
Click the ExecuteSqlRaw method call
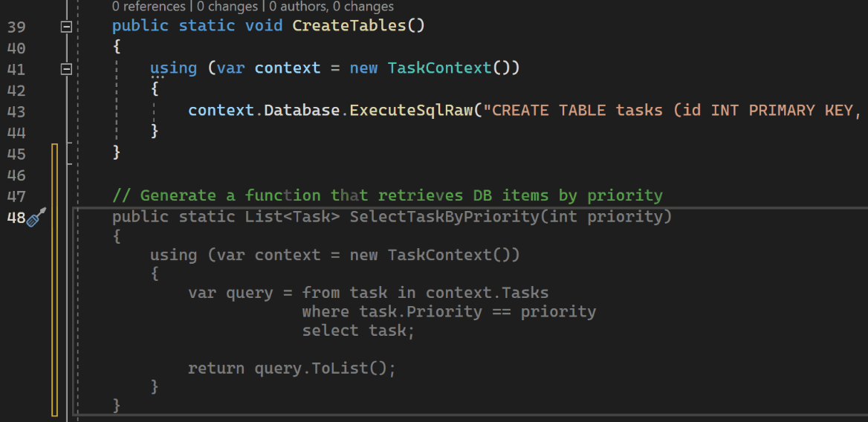pos(412,111)
